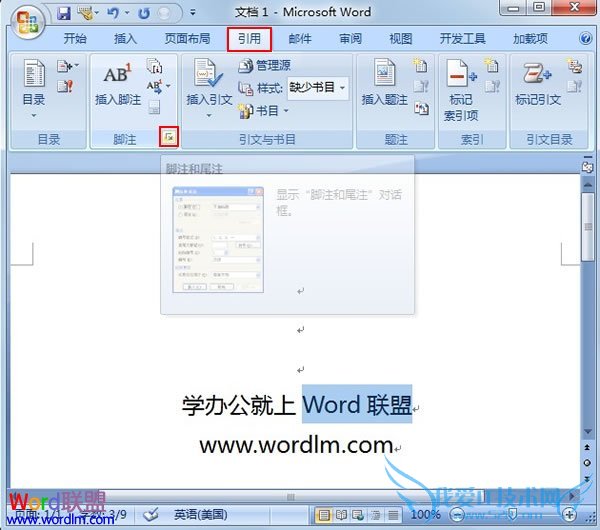This screenshot has height=530, width=600.
Task: Click the Undo arrow in title bar
Action: [112, 13]
